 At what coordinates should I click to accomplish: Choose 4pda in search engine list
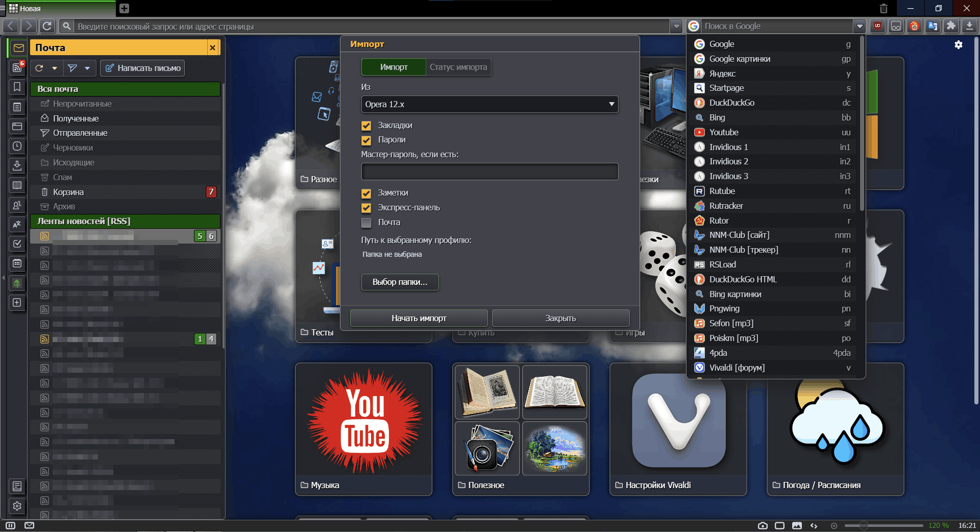coord(773,353)
